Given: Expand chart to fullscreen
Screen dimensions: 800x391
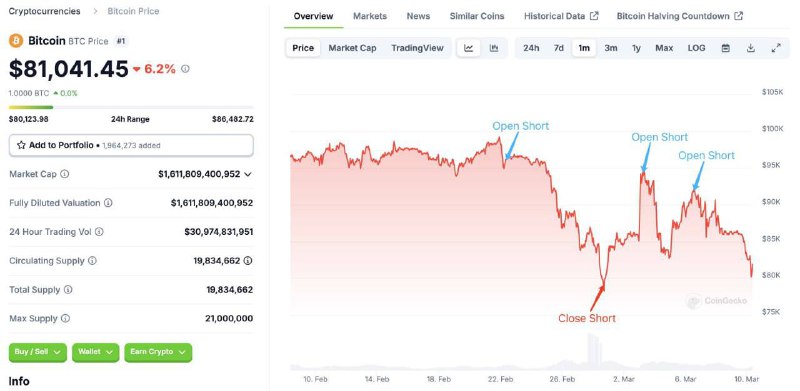Looking at the screenshot, I should point(776,48).
